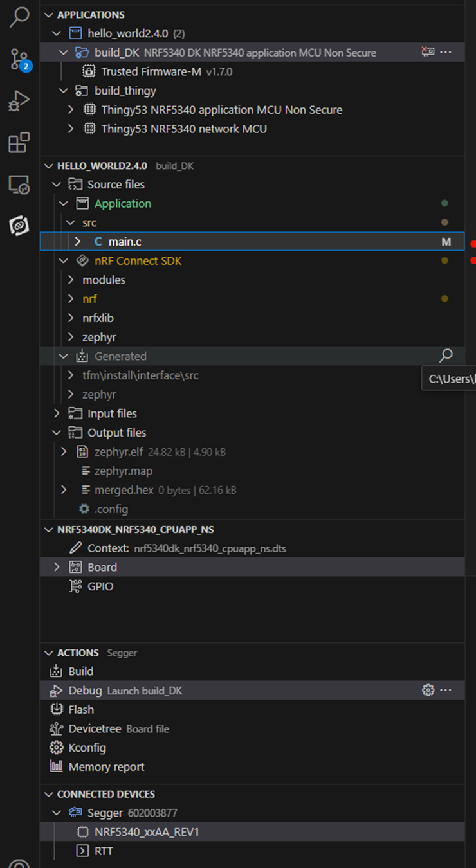Collapse the src folder
This screenshot has height=868, width=476.
[x=71, y=223]
